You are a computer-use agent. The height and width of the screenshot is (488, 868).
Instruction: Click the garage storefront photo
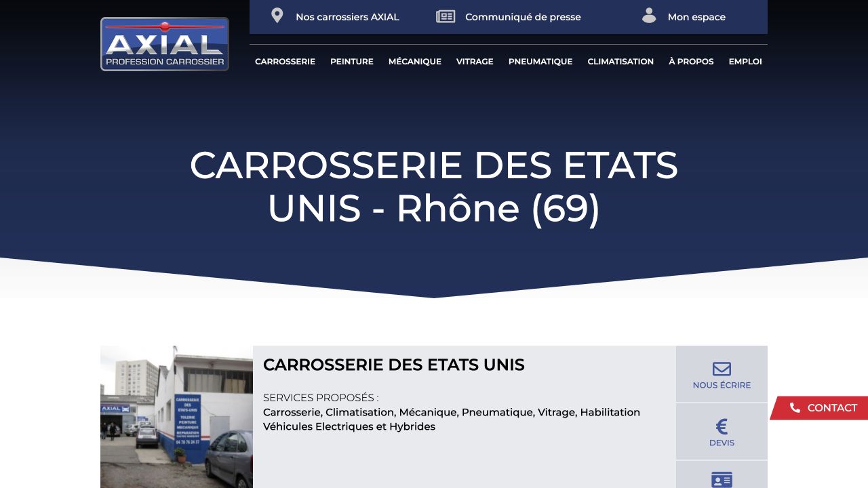click(176, 417)
